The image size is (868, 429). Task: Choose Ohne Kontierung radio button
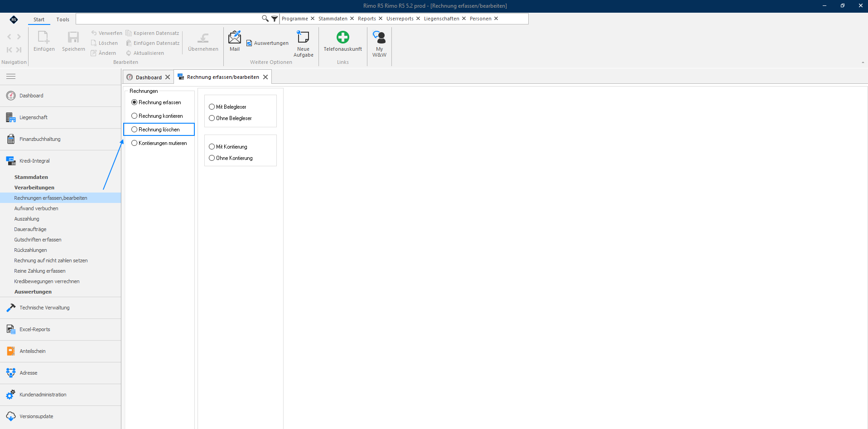pyautogui.click(x=212, y=158)
